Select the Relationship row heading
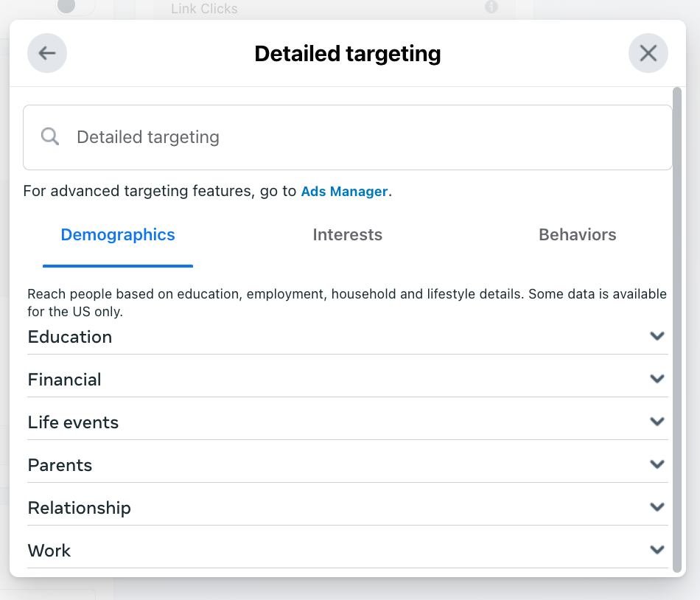The width and height of the screenshot is (700, 600). click(x=79, y=508)
